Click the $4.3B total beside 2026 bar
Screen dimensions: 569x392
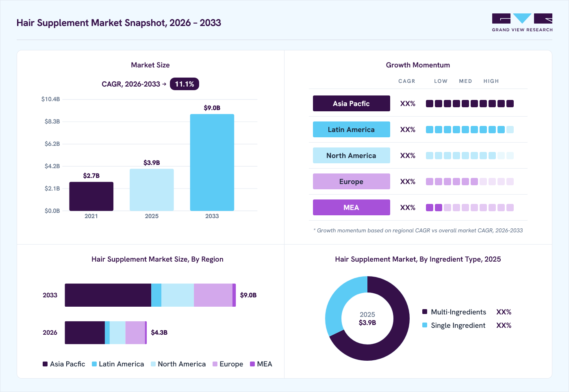(159, 332)
